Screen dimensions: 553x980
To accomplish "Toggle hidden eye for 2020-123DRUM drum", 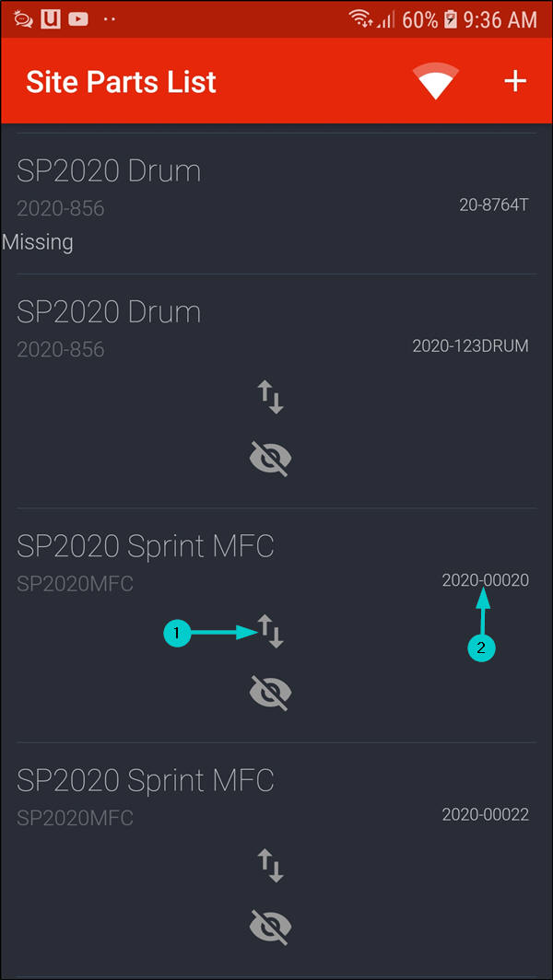I will coord(270,457).
